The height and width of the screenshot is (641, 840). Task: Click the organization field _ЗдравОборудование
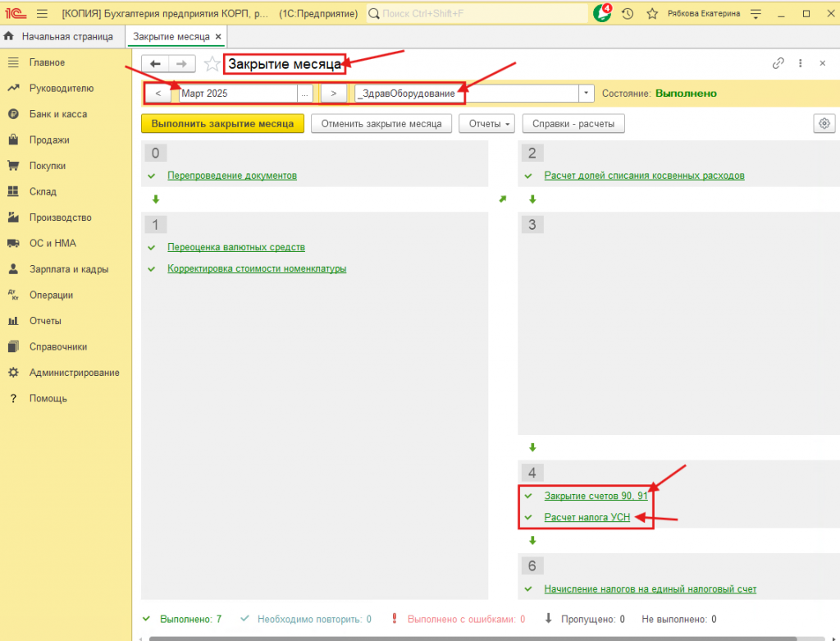tap(466, 94)
